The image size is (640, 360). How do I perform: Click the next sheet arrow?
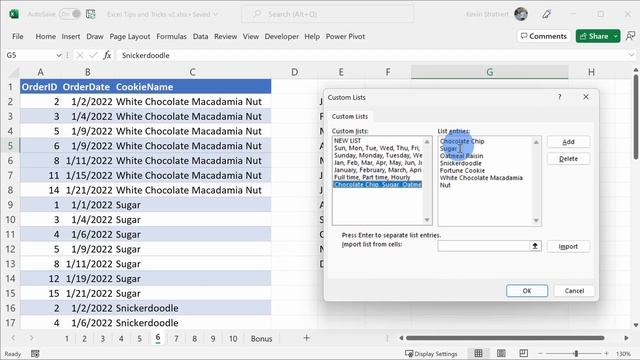tap(31, 338)
